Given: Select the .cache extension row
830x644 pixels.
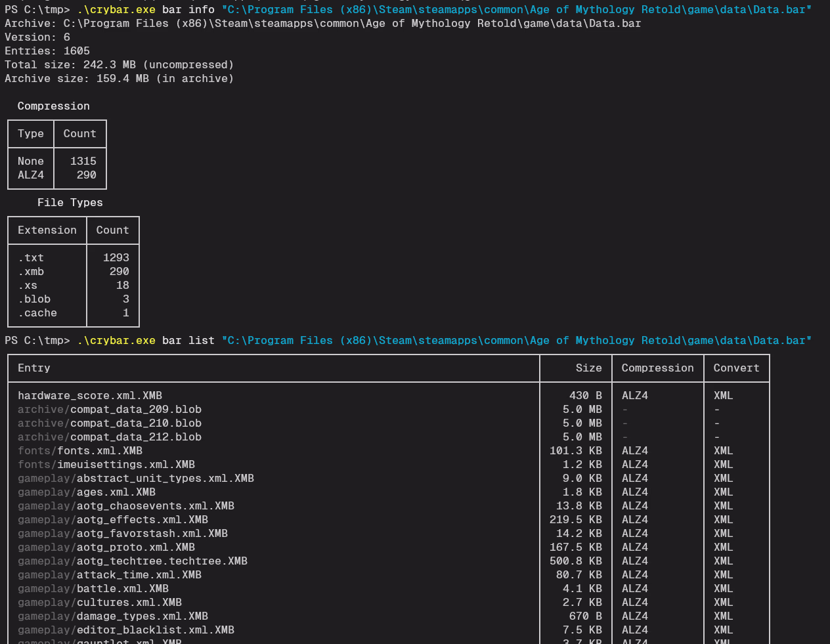Looking at the screenshot, I should tap(38, 313).
